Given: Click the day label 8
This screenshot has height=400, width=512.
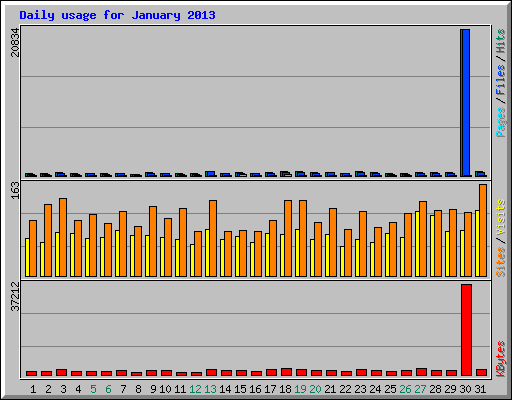Looking at the screenshot, I should pyautogui.click(x=138, y=389).
